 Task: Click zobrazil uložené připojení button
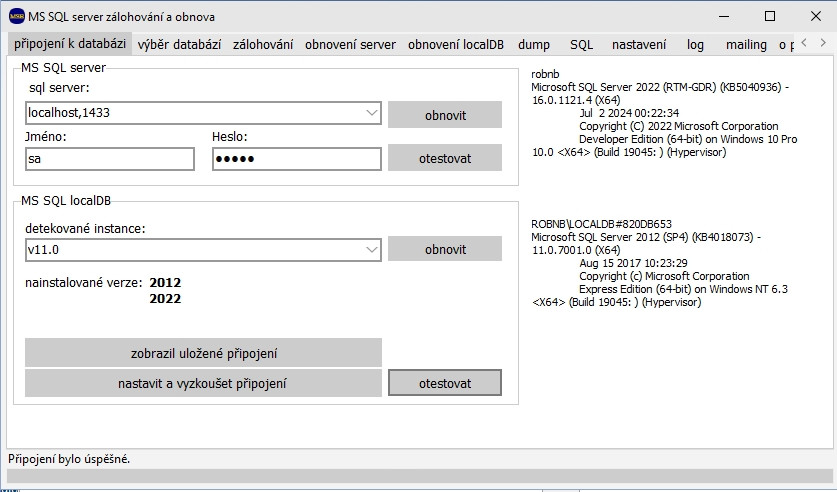pos(203,353)
